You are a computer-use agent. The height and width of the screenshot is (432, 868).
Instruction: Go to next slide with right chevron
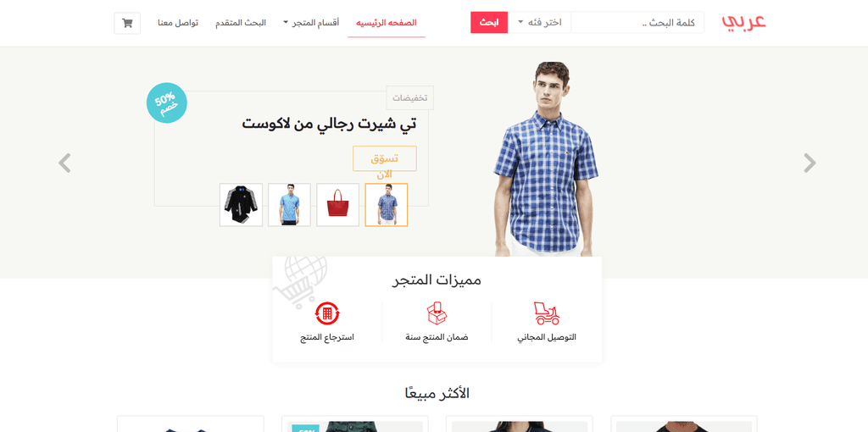(x=810, y=163)
